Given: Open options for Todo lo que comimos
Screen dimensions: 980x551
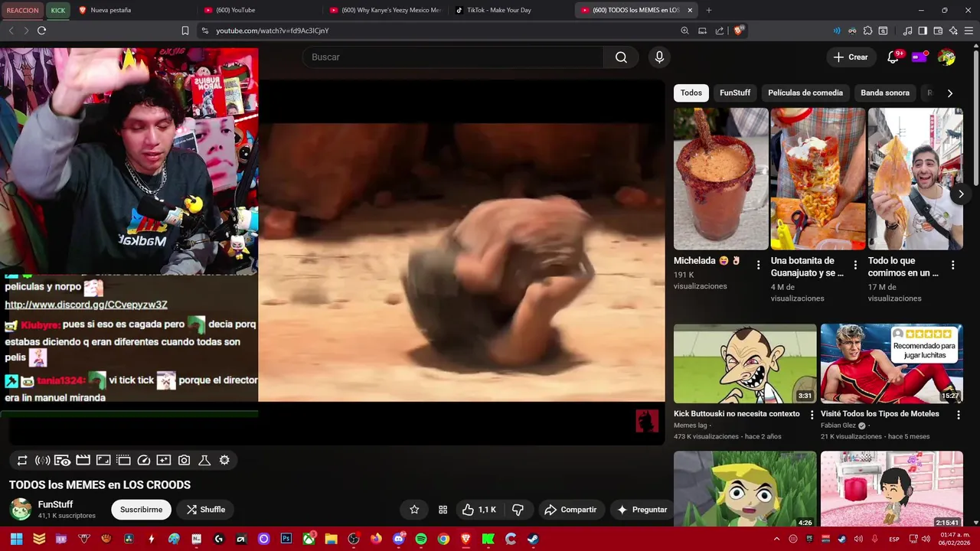Looking at the screenshot, I should tap(953, 265).
